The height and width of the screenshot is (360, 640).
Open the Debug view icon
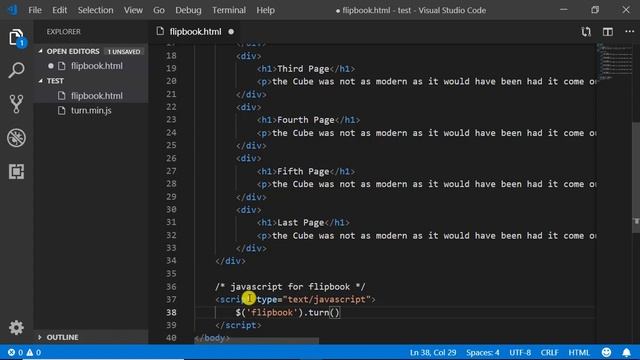coord(16,138)
